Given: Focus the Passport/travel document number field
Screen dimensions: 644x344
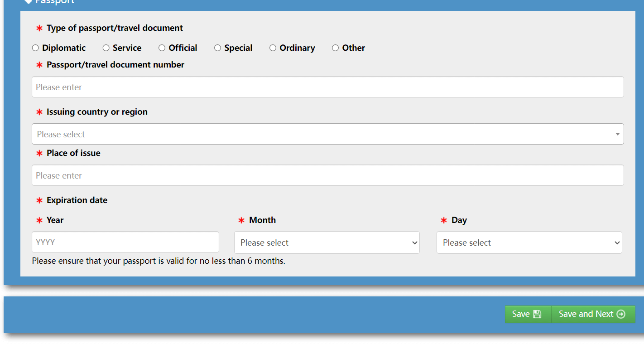Looking at the screenshot, I should point(327,87).
